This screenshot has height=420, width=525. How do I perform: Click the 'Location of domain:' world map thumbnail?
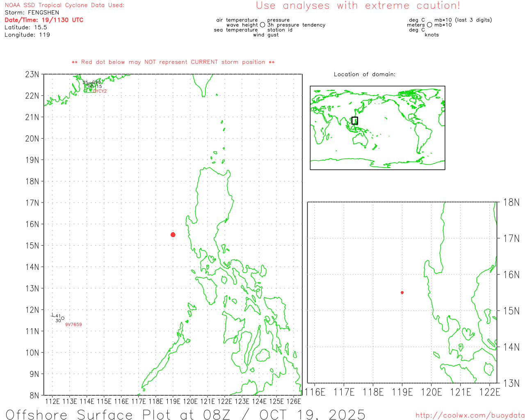pos(377,128)
